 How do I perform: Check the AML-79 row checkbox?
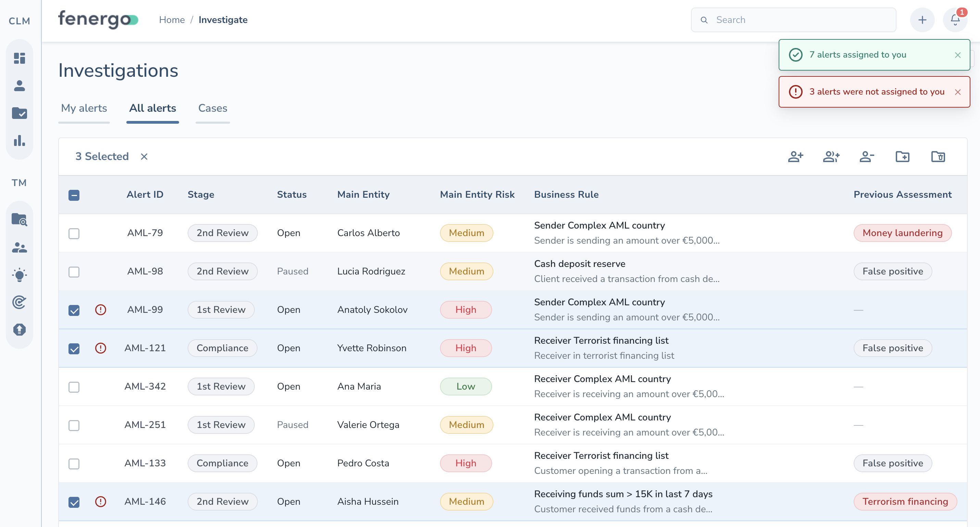[74, 233]
